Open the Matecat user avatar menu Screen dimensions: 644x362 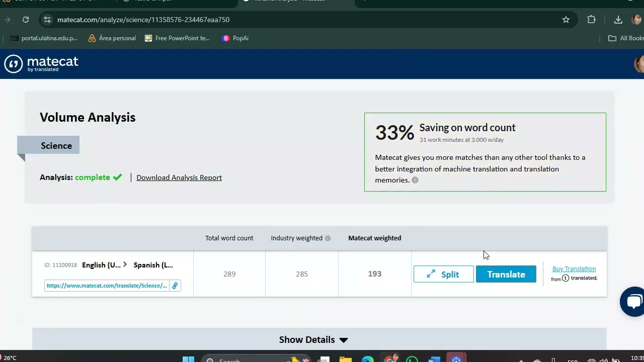639,64
